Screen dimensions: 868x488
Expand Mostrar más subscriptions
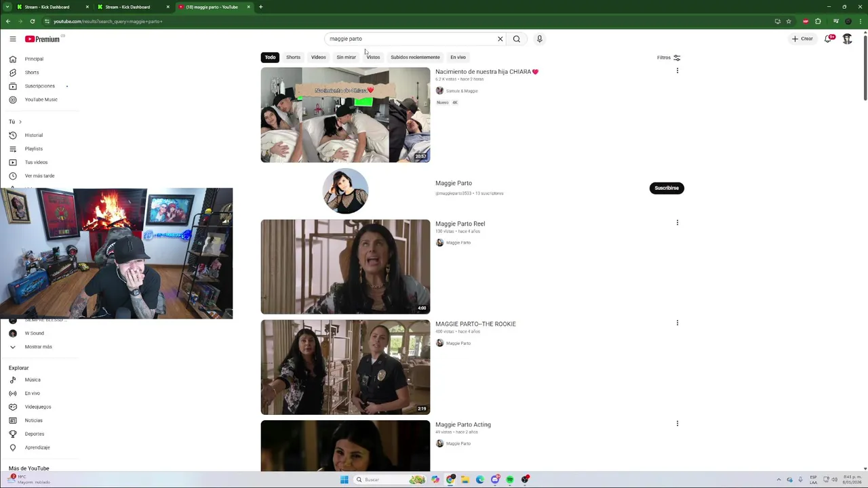pos(39,347)
